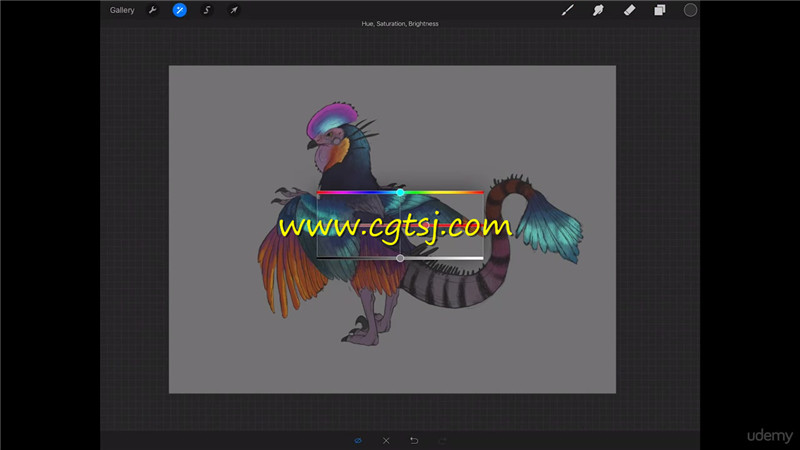Image resolution: width=800 pixels, height=450 pixels.
Task: Activate the Transform arrow tool
Action: point(234,10)
